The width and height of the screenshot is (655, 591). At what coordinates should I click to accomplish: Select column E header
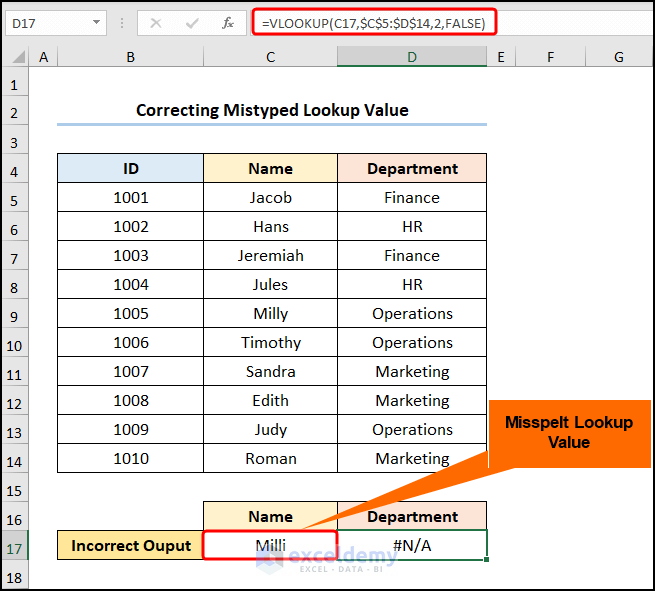point(501,57)
